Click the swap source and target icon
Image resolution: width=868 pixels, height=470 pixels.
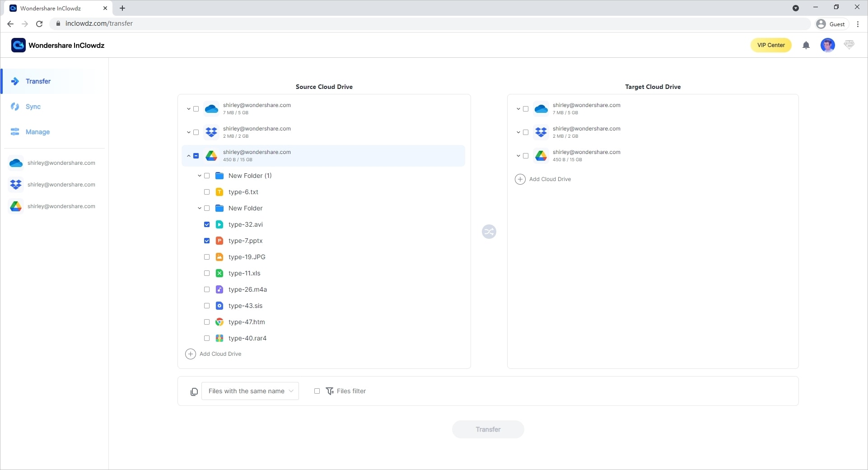pyautogui.click(x=489, y=232)
